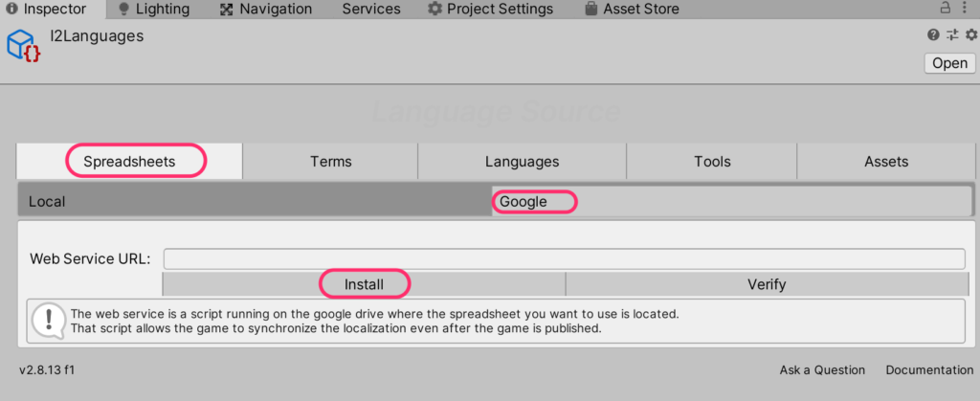Click the component settings gear icon
Screen dimensions: 980x401
[969, 35]
